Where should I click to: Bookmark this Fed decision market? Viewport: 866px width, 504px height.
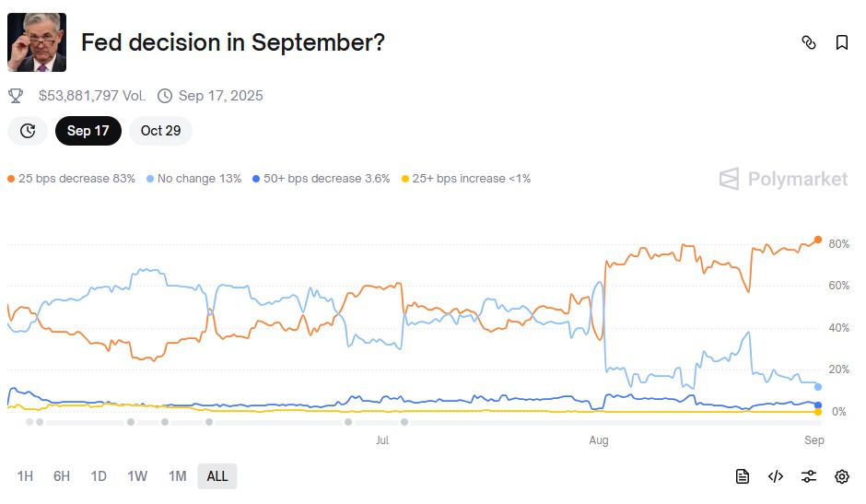pos(842,42)
